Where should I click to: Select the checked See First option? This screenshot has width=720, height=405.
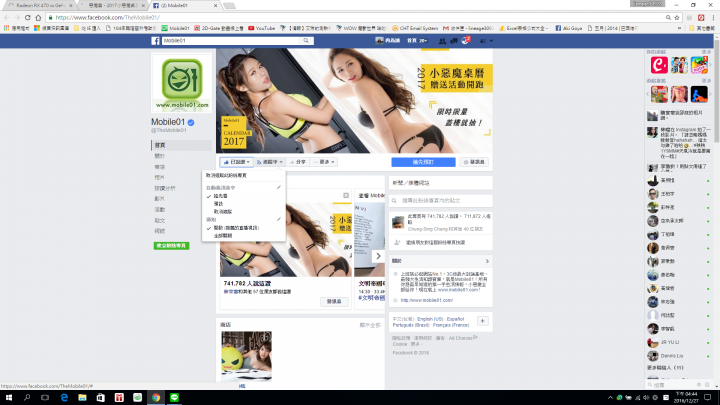click(x=220, y=196)
